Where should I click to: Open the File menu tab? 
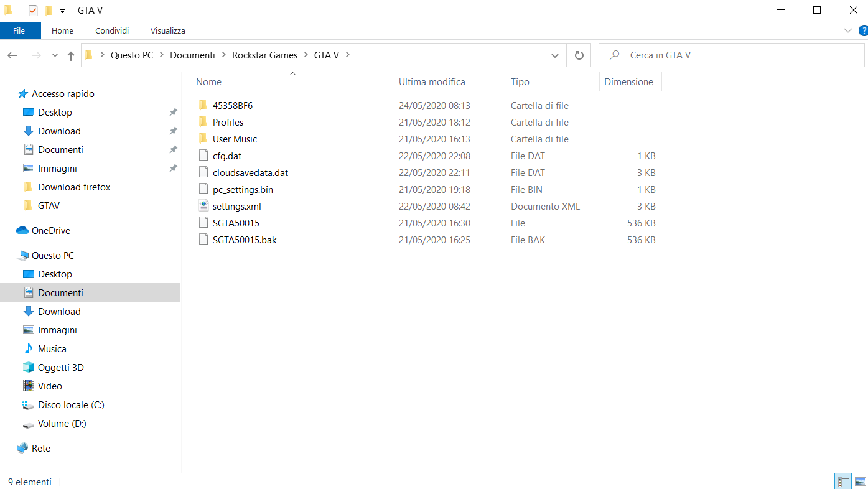pyautogui.click(x=19, y=30)
